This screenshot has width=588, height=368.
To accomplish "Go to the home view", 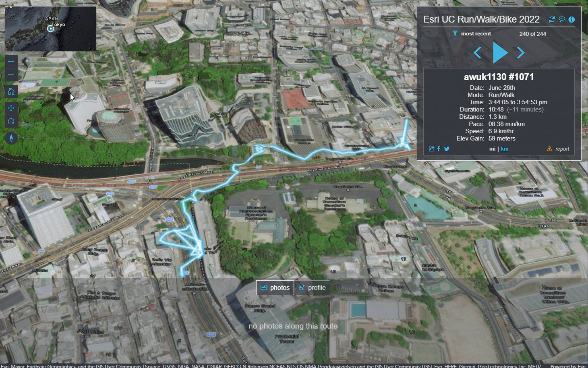I will click(11, 91).
